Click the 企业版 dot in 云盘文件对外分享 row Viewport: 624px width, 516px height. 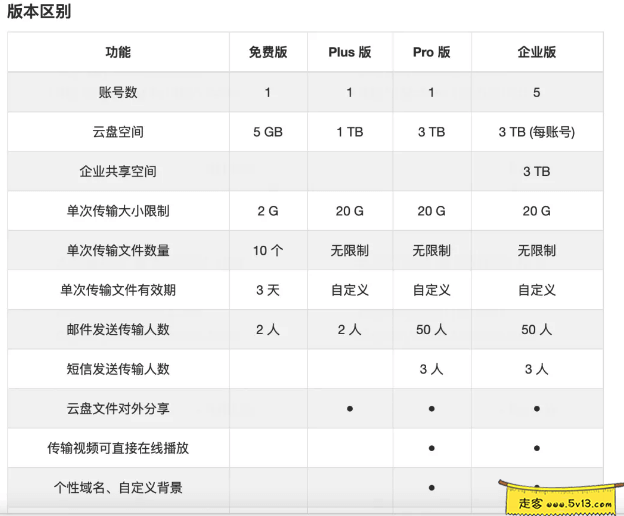pos(536,409)
